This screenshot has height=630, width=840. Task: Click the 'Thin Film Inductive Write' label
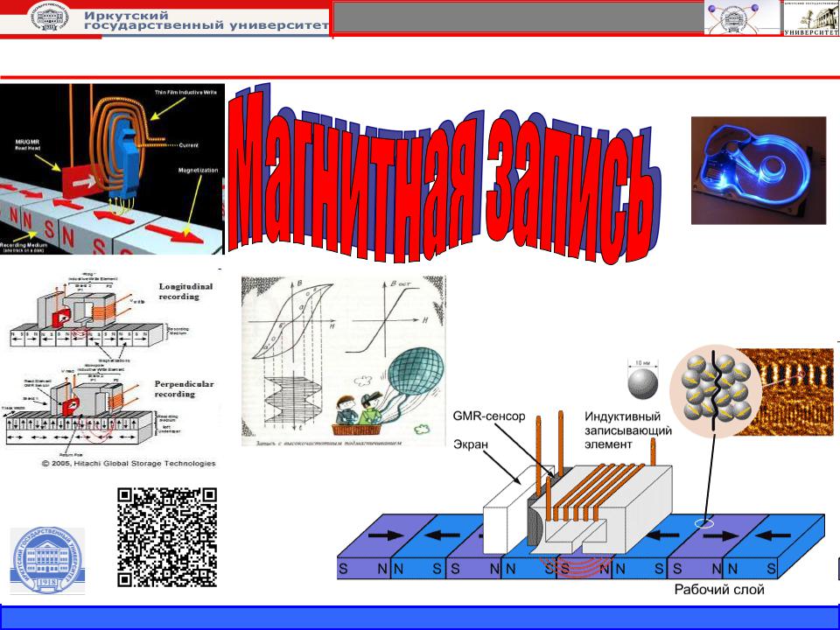185,93
